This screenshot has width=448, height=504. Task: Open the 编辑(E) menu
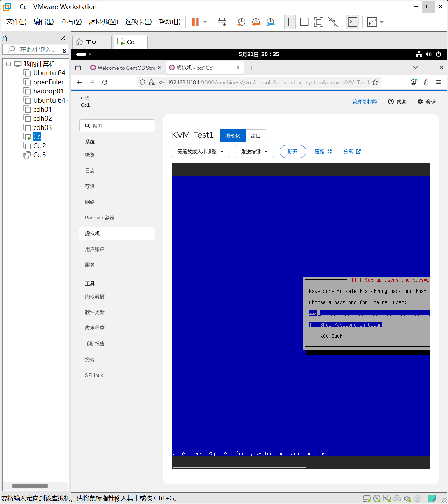(44, 22)
